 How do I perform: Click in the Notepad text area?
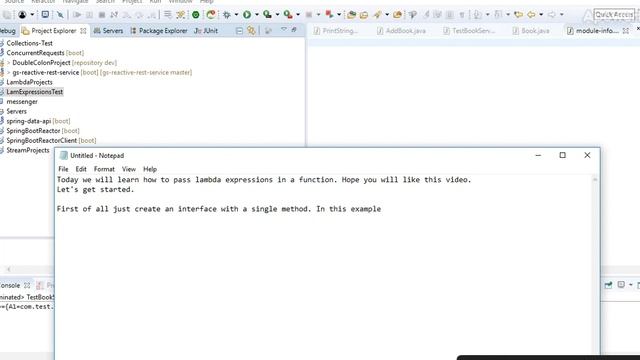324,267
